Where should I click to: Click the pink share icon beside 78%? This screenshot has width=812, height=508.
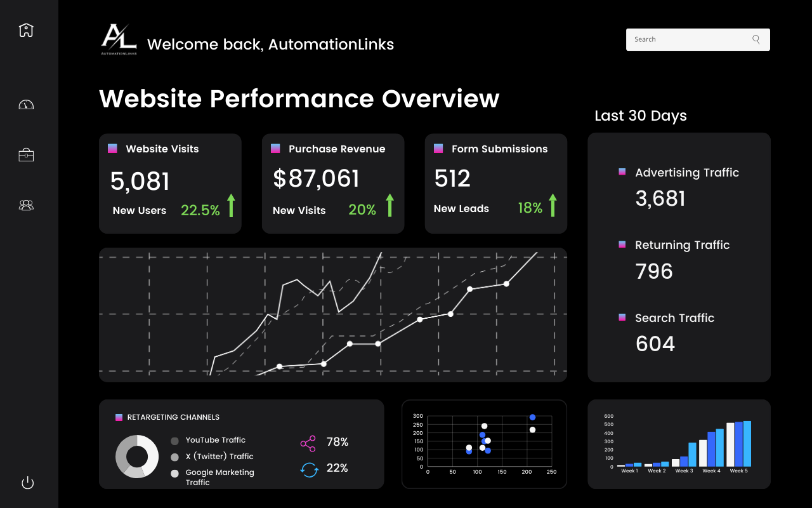308,443
